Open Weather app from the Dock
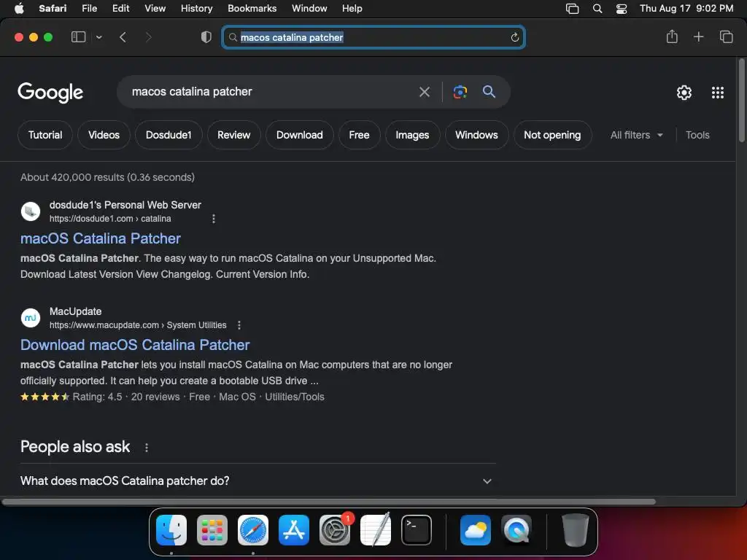Image resolution: width=747 pixels, height=560 pixels. coord(476,530)
